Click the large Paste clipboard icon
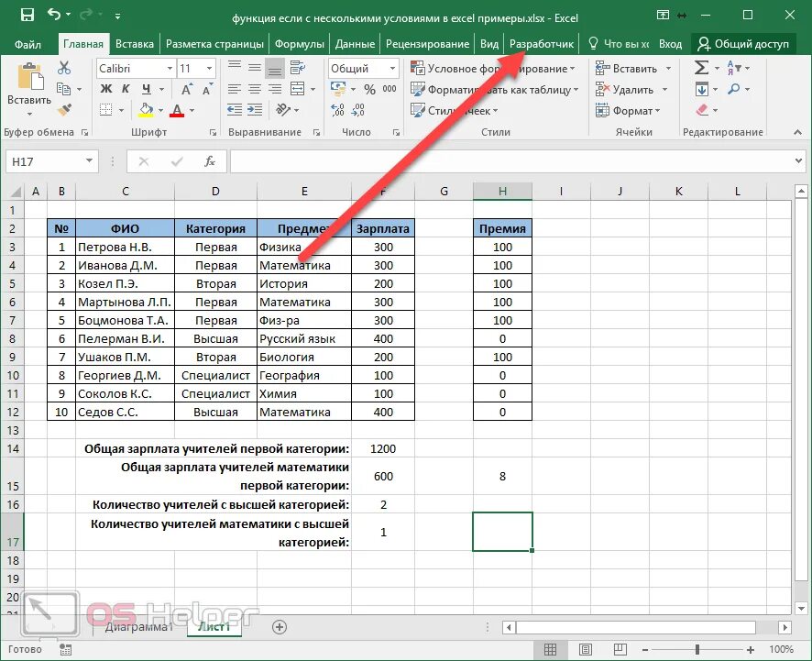 pyautogui.click(x=29, y=78)
